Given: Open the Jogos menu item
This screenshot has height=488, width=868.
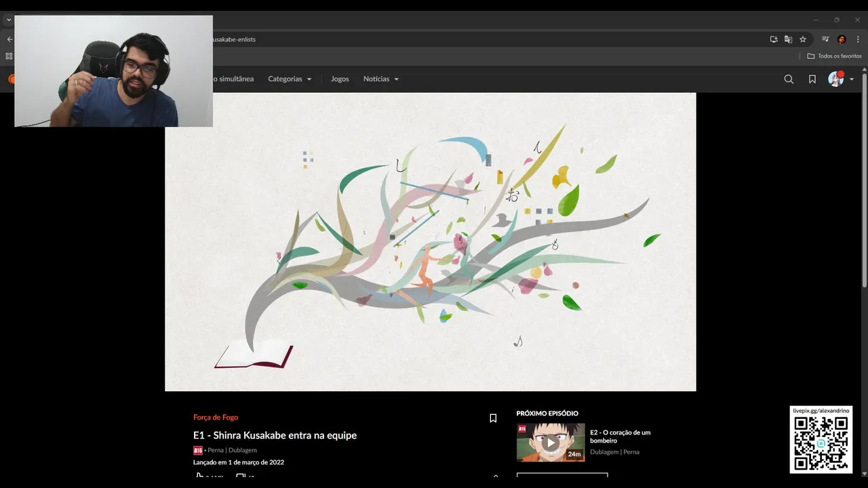Looking at the screenshot, I should [340, 79].
